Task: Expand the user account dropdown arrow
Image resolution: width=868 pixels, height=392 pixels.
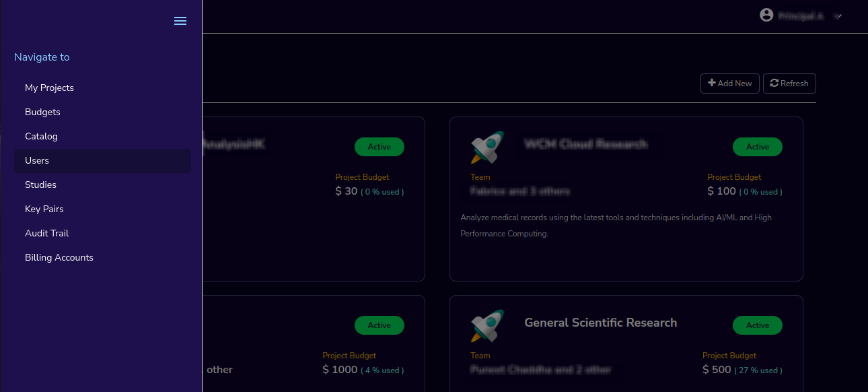Action: (x=838, y=16)
